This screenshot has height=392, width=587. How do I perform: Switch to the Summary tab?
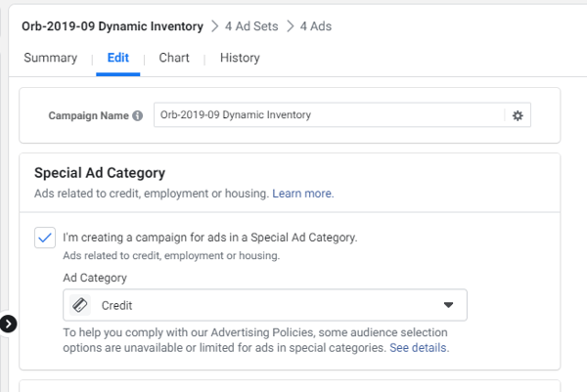coord(51,58)
